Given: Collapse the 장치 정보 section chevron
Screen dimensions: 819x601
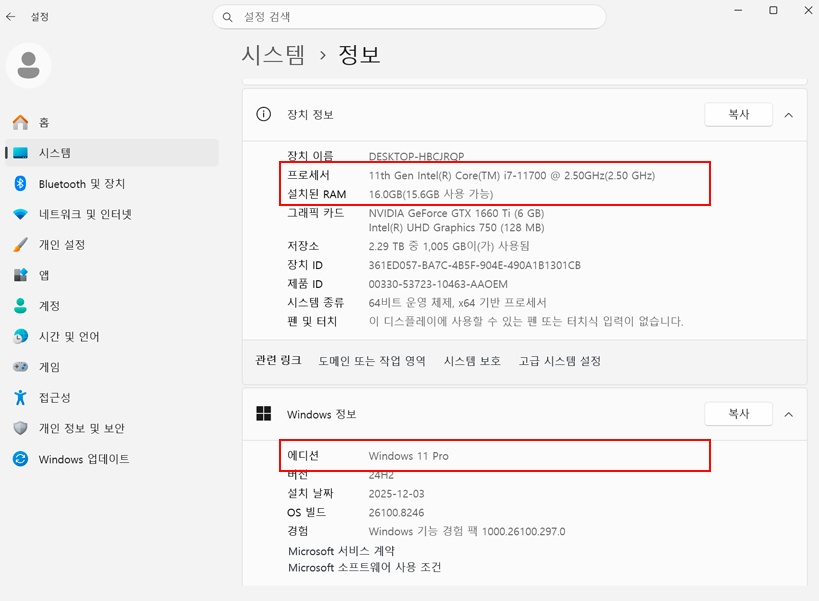Looking at the screenshot, I should [x=789, y=115].
